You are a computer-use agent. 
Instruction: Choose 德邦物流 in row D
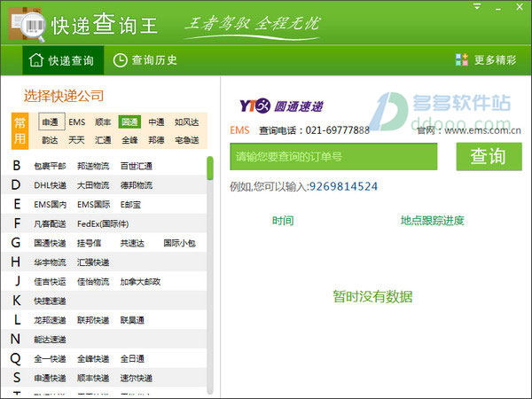pos(136,185)
